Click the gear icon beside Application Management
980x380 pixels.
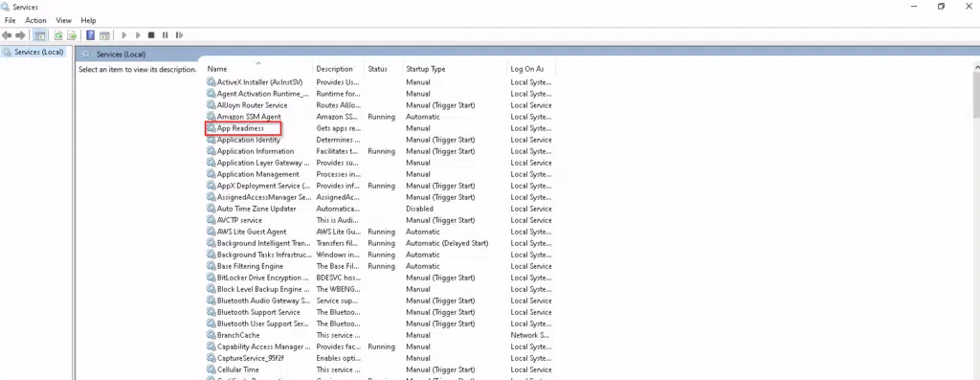(212, 174)
